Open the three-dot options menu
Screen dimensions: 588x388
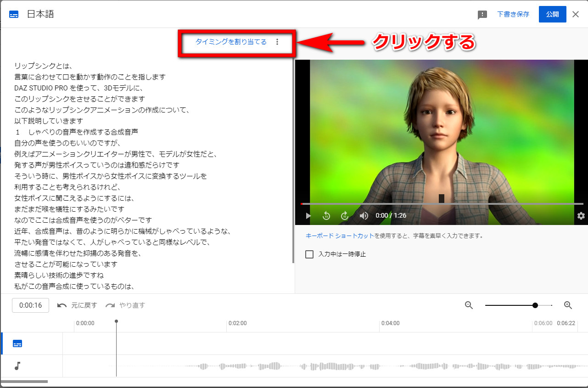[277, 42]
